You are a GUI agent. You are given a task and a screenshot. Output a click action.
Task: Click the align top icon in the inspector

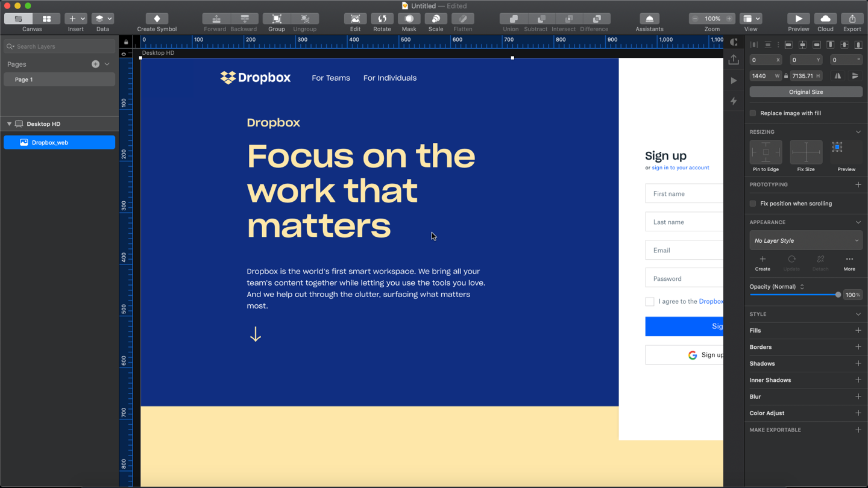tap(831, 45)
